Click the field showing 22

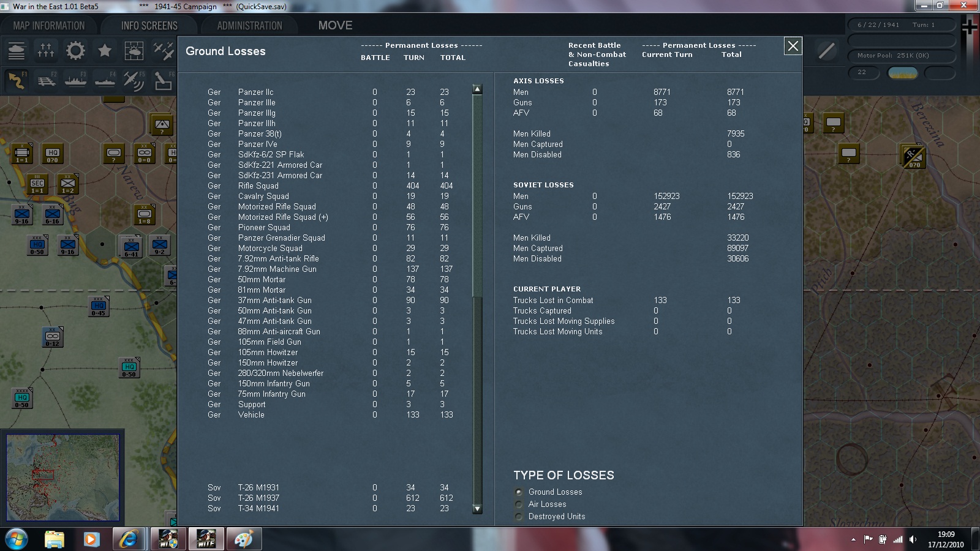pyautogui.click(x=864, y=72)
